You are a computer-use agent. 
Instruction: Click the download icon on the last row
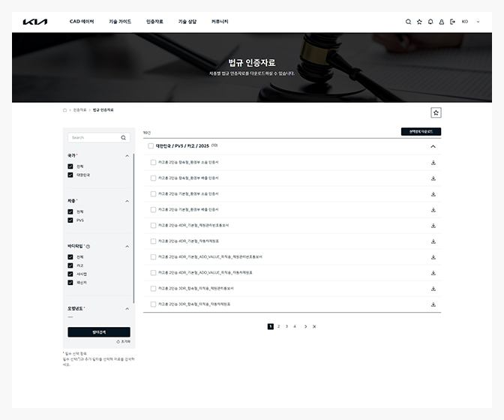point(433,304)
